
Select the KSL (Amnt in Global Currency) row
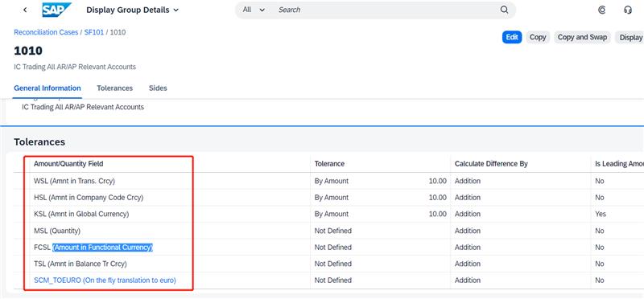click(x=328, y=214)
